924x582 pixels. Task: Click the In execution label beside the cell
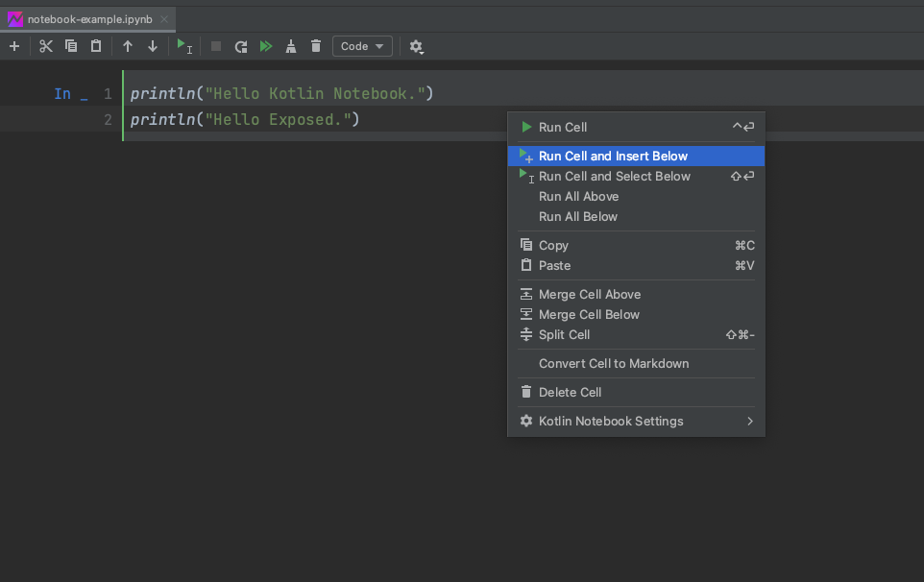pyautogui.click(x=62, y=93)
